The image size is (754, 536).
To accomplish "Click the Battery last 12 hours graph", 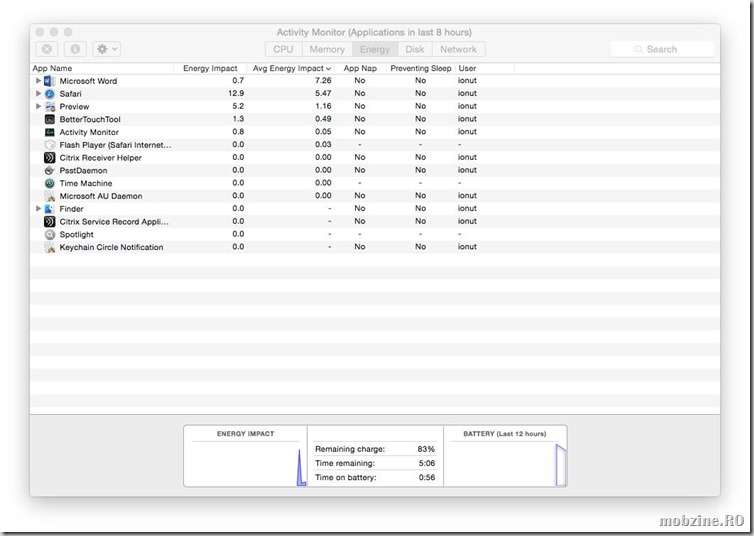I will [505, 464].
